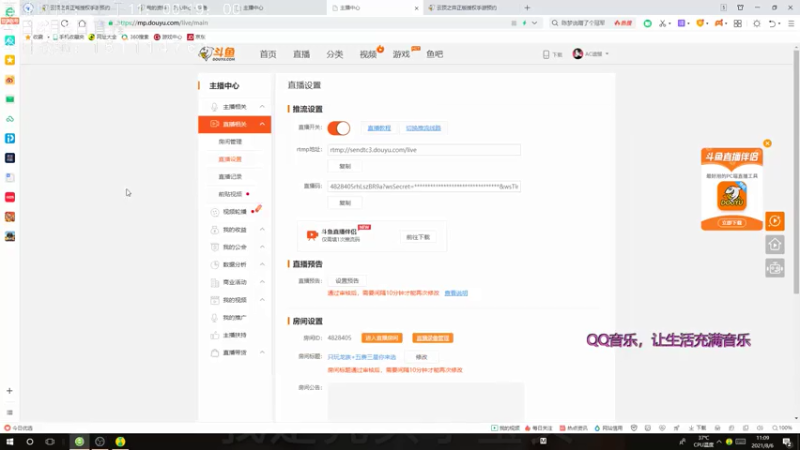Click the orange 进入直播房间 button
This screenshot has height=450, width=800.
click(x=382, y=338)
